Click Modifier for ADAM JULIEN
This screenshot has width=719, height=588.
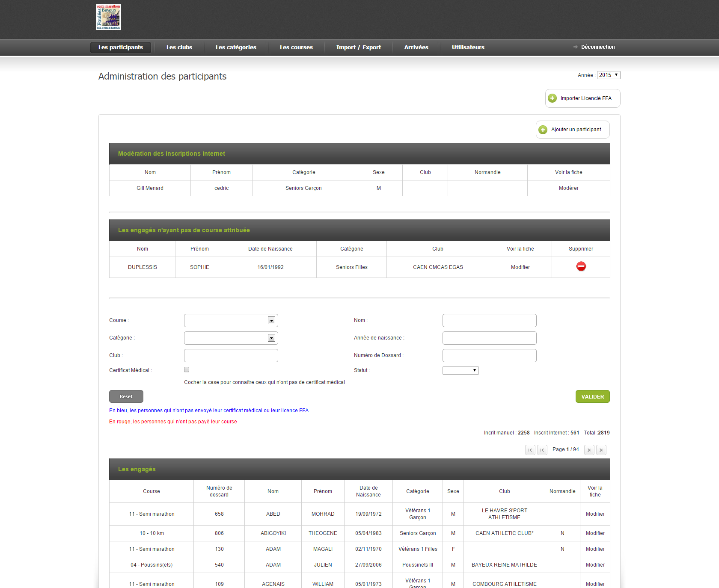(x=595, y=565)
